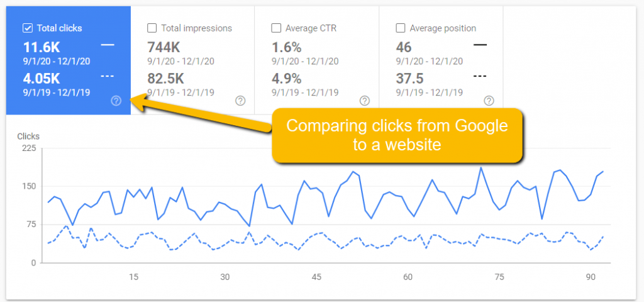Uncheck the Total clicks checkbox

click(x=27, y=28)
